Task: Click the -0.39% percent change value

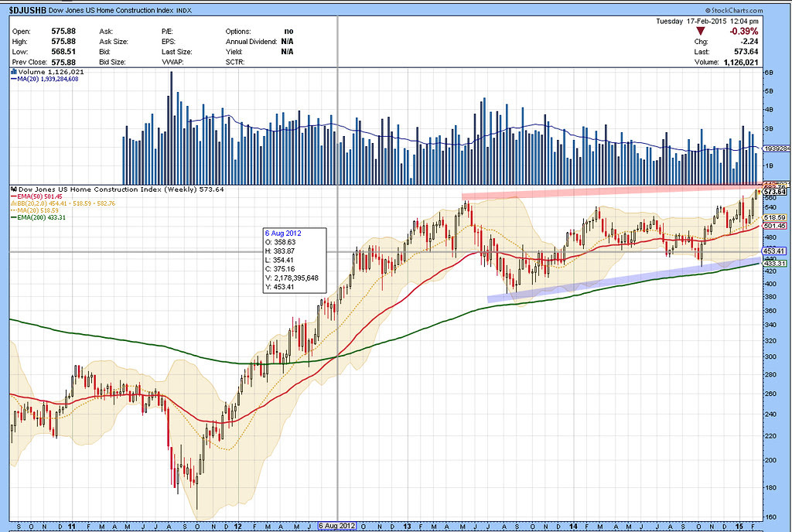Action: click(743, 31)
